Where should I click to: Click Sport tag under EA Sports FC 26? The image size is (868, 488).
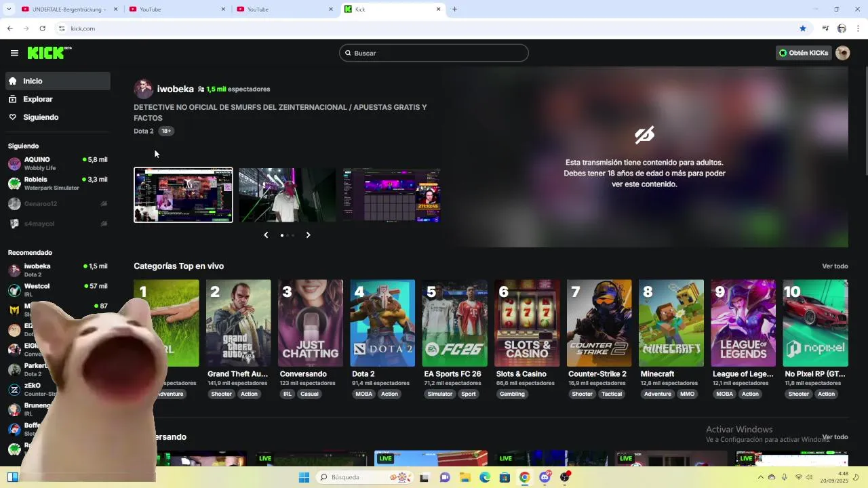(469, 394)
